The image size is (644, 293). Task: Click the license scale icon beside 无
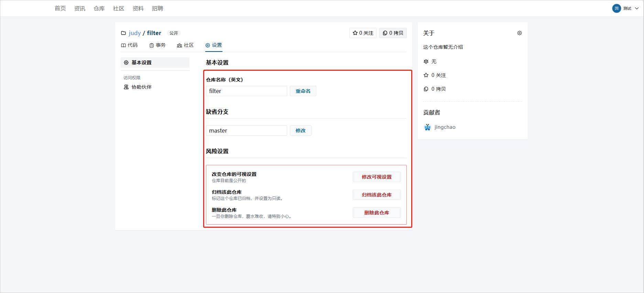pyautogui.click(x=426, y=61)
